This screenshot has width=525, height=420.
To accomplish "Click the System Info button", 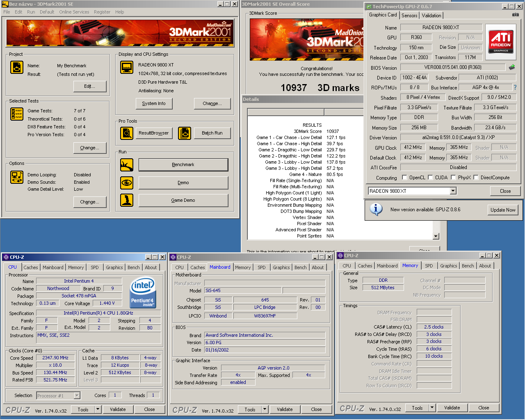I will pos(154,104).
